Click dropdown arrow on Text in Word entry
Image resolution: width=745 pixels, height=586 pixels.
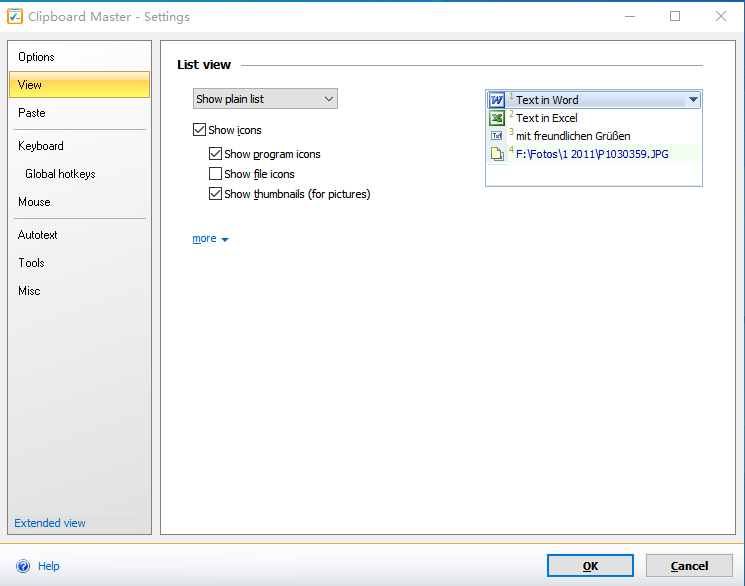(x=692, y=100)
